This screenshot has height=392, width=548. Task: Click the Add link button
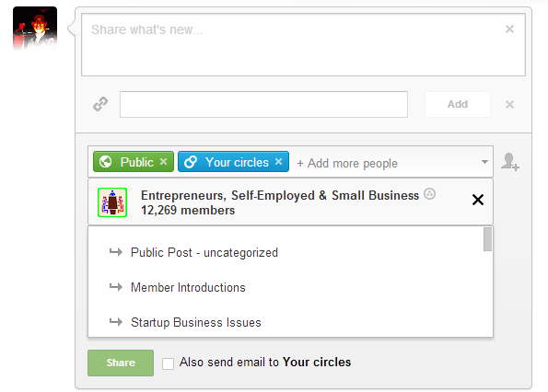[x=458, y=104]
